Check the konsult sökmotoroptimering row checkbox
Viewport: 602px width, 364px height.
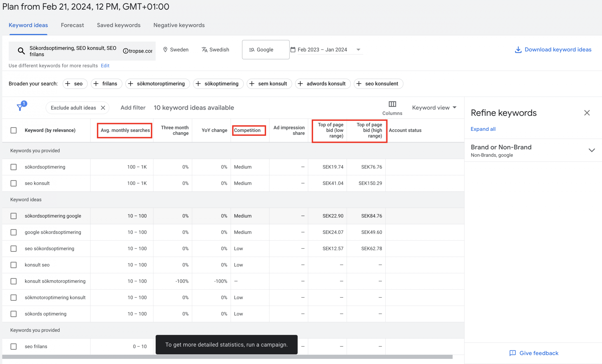pos(13,281)
